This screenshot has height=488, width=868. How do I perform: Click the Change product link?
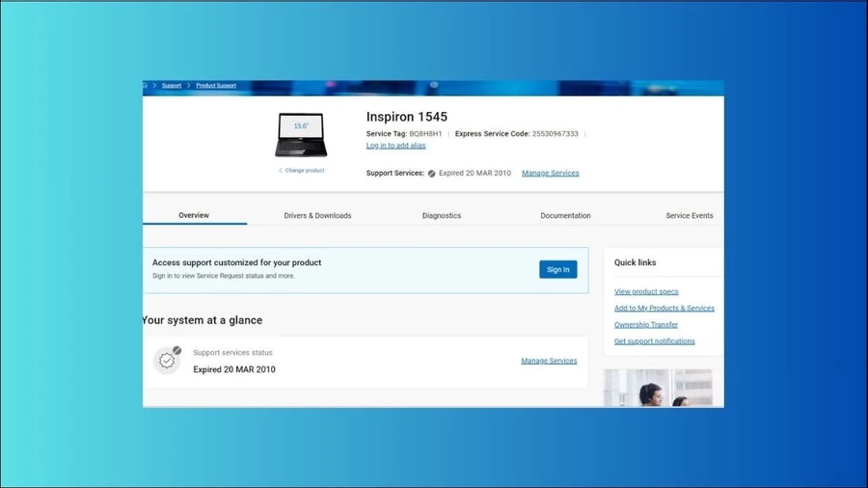pyautogui.click(x=305, y=171)
